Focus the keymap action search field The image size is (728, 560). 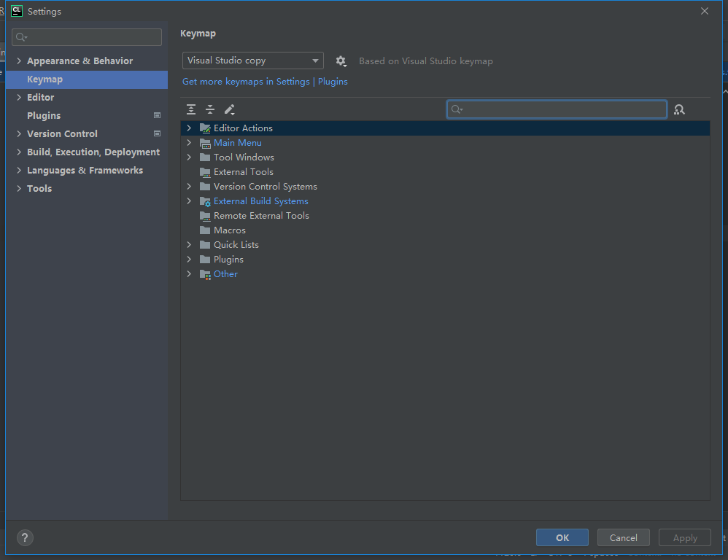click(557, 109)
